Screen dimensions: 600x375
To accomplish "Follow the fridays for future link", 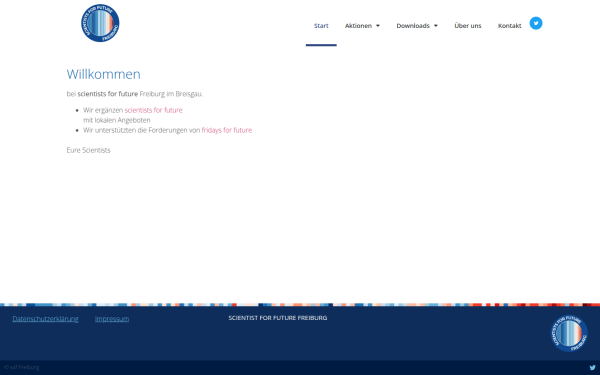I will (x=227, y=130).
